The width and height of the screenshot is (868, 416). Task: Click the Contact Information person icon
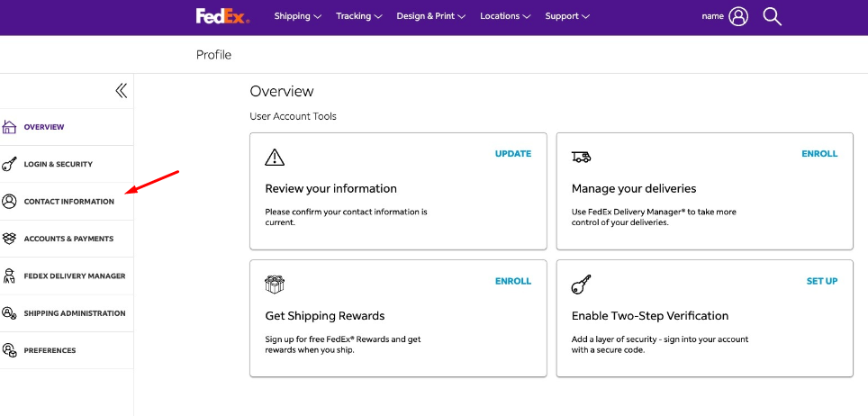[x=10, y=202]
